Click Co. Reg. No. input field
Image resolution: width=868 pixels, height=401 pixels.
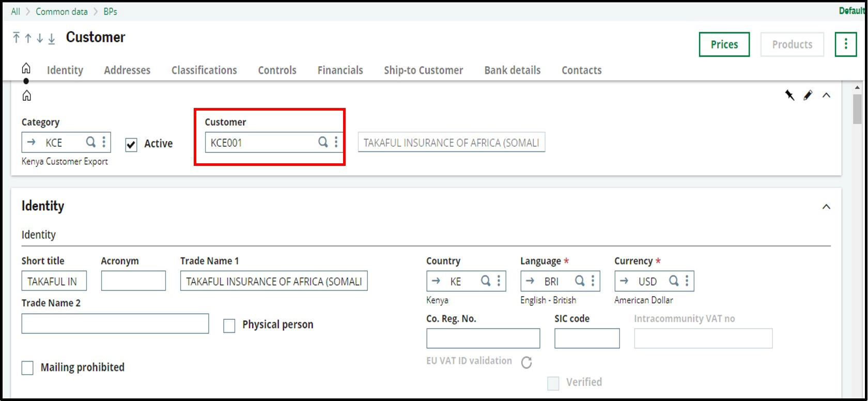(483, 338)
